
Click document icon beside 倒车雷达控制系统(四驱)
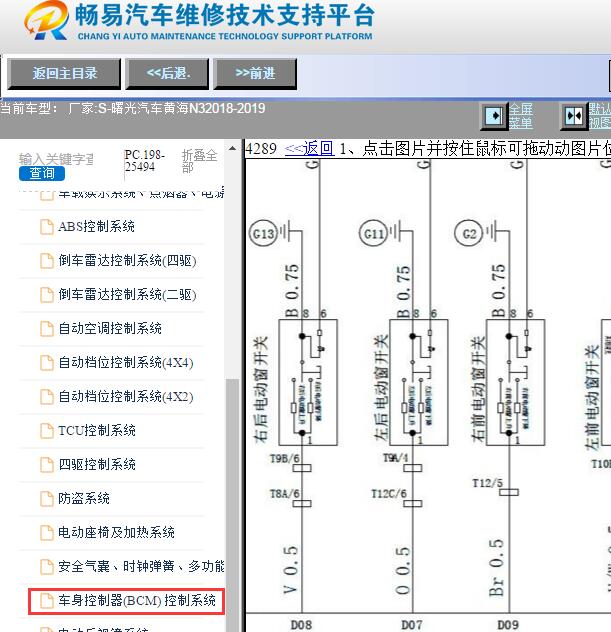(47, 260)
